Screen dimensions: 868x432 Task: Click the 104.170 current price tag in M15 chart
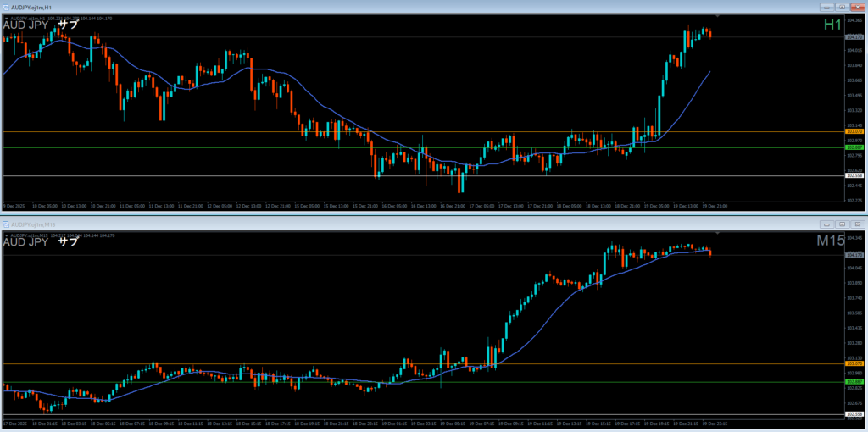[x=854, y=255]
